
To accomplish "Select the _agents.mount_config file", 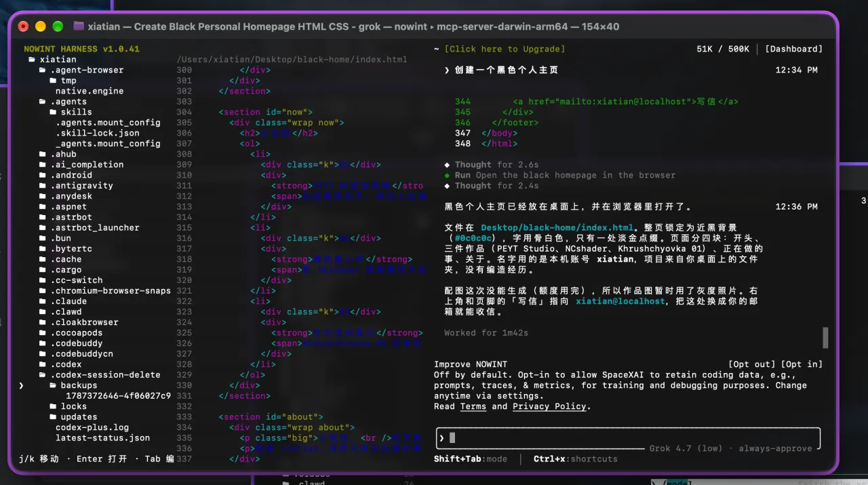I will 108,144.
